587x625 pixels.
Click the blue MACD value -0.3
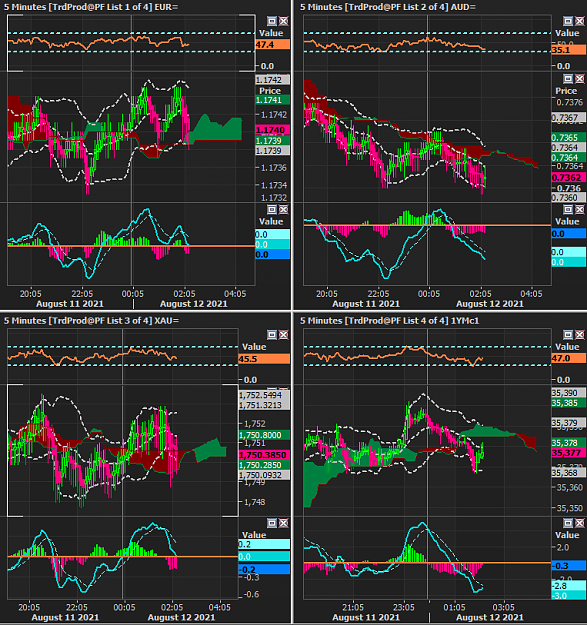pos(569,566)
